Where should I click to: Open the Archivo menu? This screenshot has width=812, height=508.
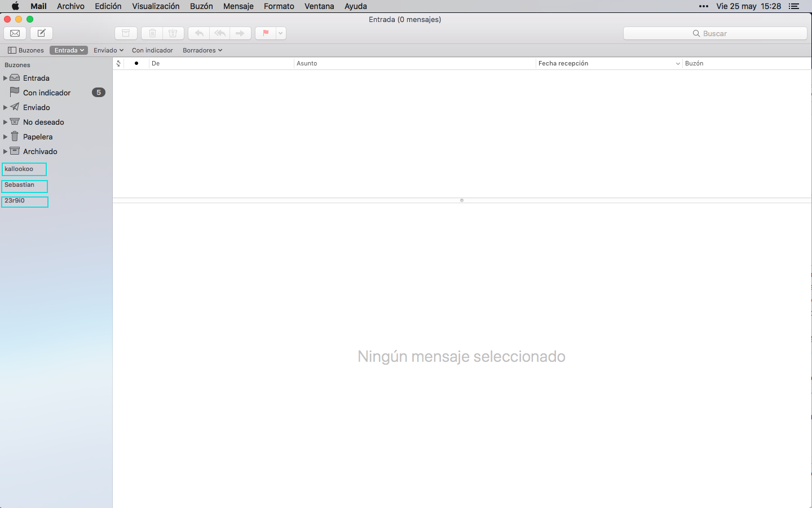[x=70, y=6]
